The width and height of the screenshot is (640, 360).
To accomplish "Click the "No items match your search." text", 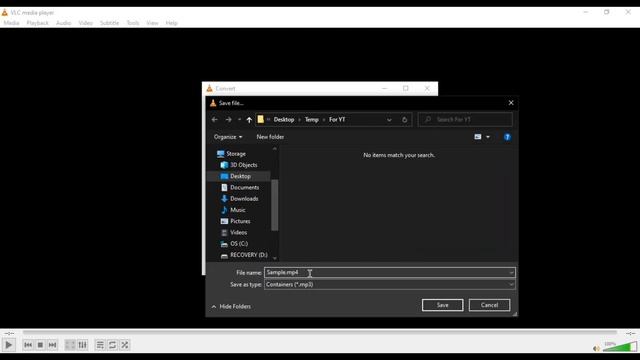I will 399,155.
